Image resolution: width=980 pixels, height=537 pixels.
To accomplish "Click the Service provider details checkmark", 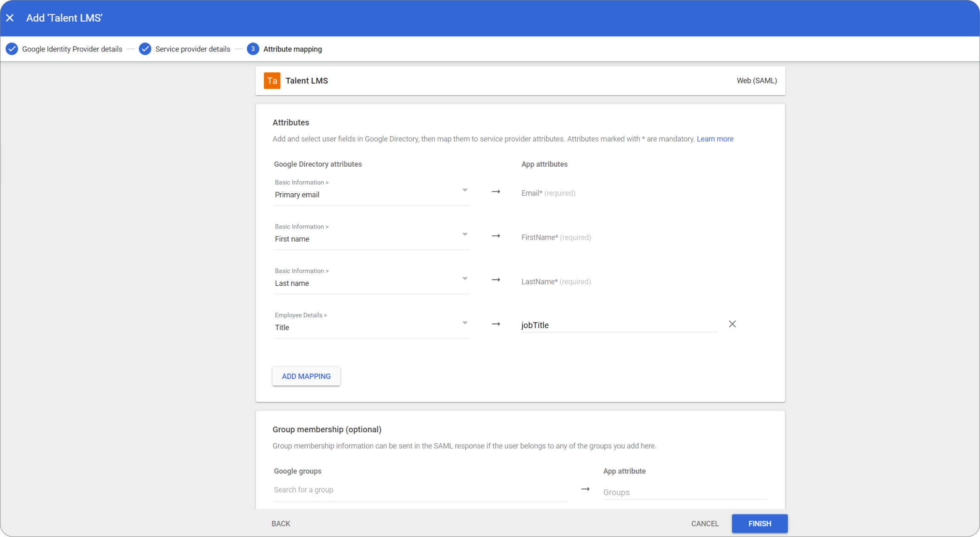I will coord(145,49).
